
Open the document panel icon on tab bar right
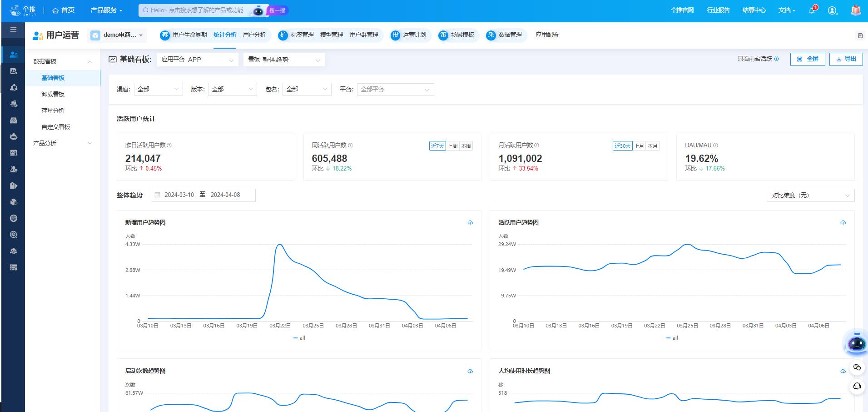(x=860, y=35)
